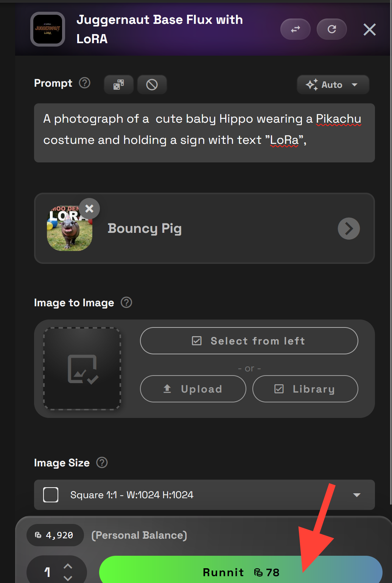Open the Auto prompt enhancement dropdown
Screen dimensions: 392x583
(x=333, y=84)
